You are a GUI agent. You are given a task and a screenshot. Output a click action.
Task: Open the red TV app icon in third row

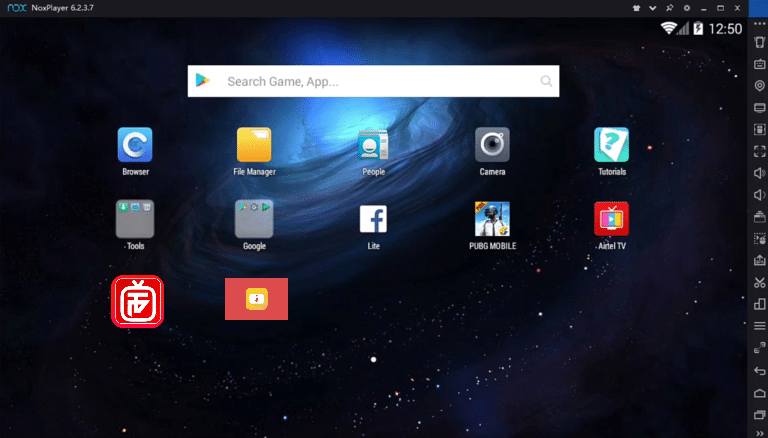[x=138, y=301]
